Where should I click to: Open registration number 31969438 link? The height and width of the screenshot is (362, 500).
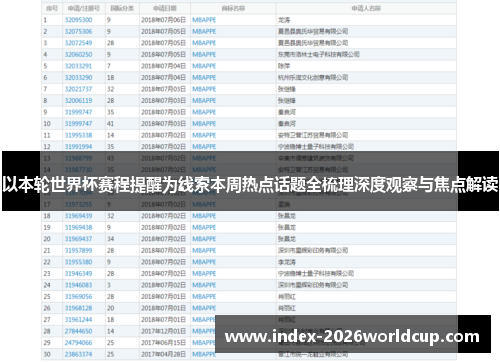coord(78,228)
